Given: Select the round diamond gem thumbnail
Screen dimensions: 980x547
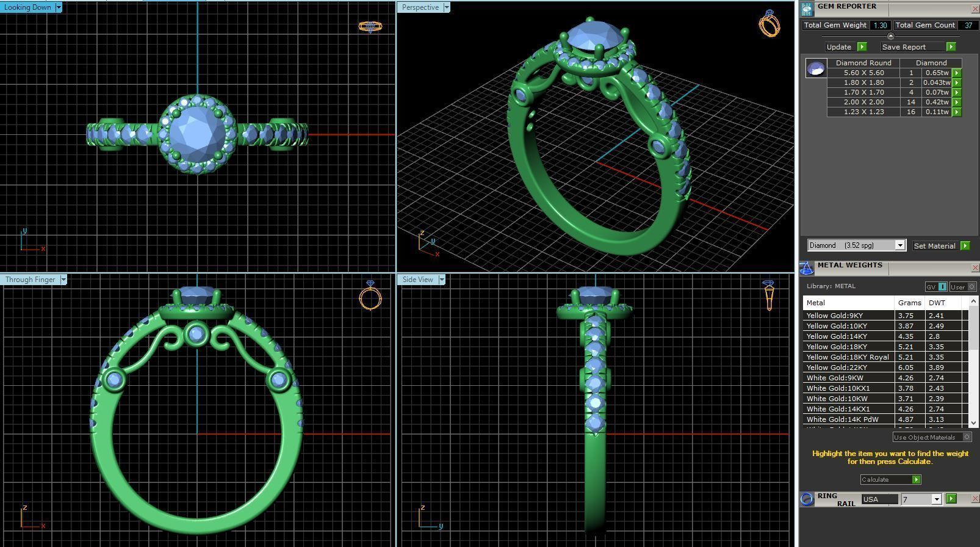Looking at the screenshot, I should pyautogui.click(x=816, y=68).
